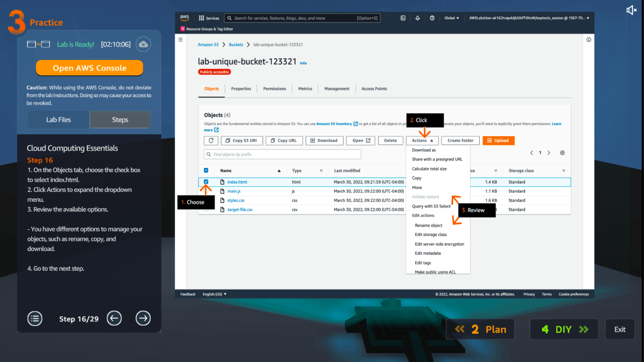Go to the DIY phase button
Screen dimensions: 644x362
pos(564,329)
